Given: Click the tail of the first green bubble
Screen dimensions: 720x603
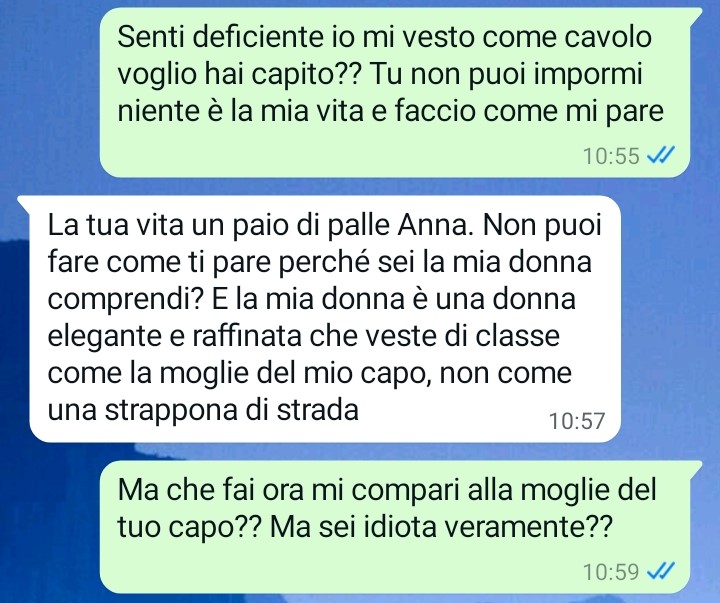Looking at the screenshot, I should pos(694,16).
